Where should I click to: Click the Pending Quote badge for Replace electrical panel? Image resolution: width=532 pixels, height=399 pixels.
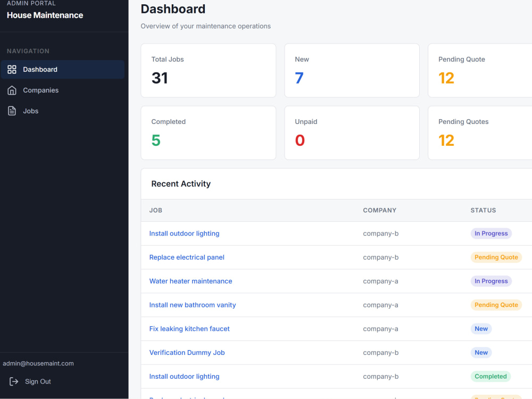click(496, 257)
